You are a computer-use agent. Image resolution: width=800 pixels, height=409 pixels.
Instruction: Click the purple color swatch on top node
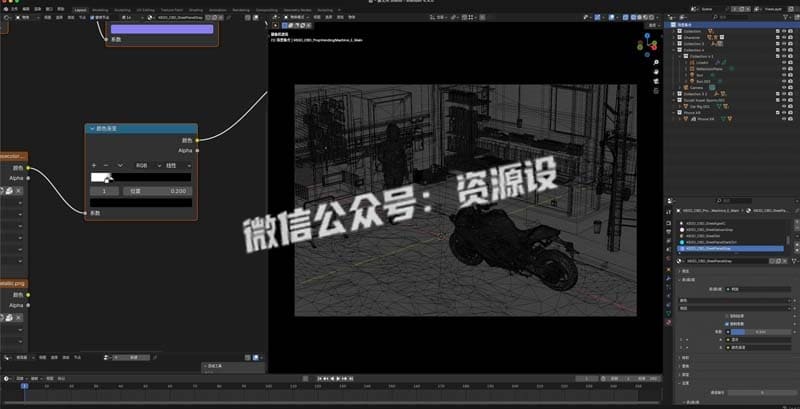(x=162, y=29)
